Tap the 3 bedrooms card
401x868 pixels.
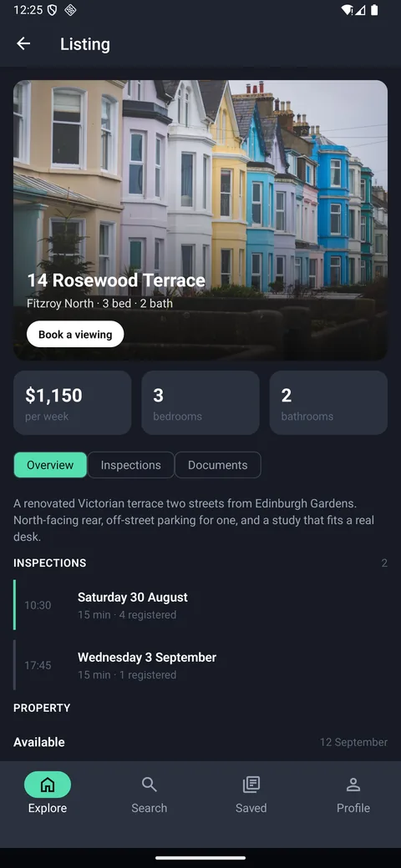[x=200, y=402]
